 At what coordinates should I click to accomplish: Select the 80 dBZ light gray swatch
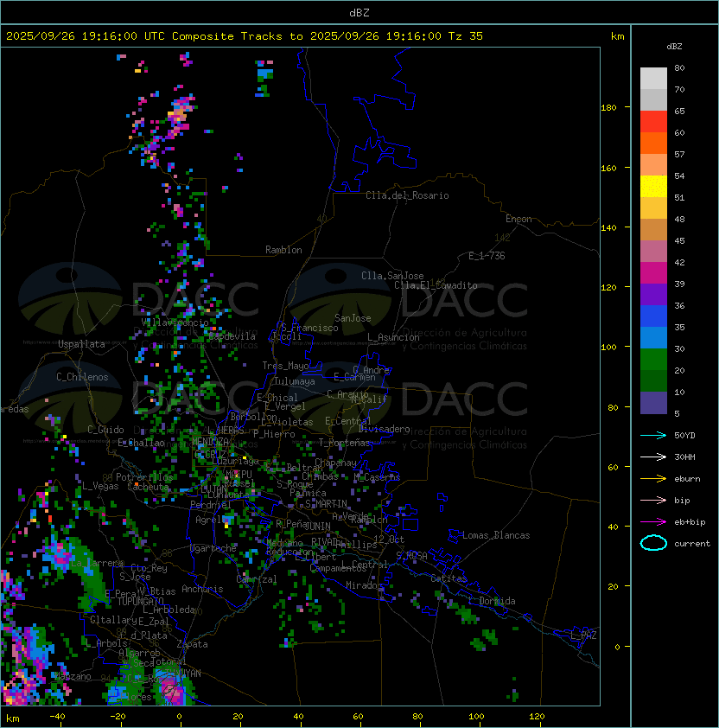click(x=653, y=78)
